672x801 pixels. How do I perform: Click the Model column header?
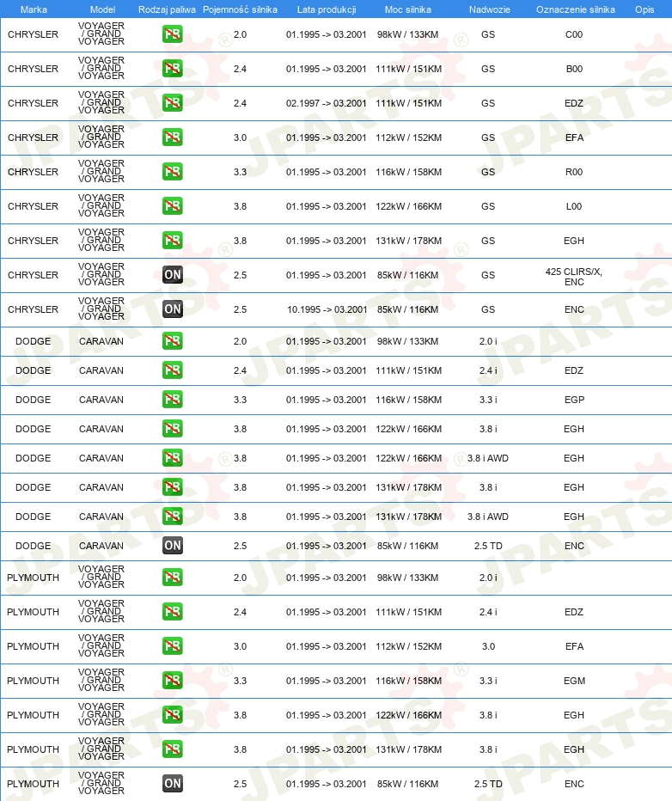click(x=102, y=9)
